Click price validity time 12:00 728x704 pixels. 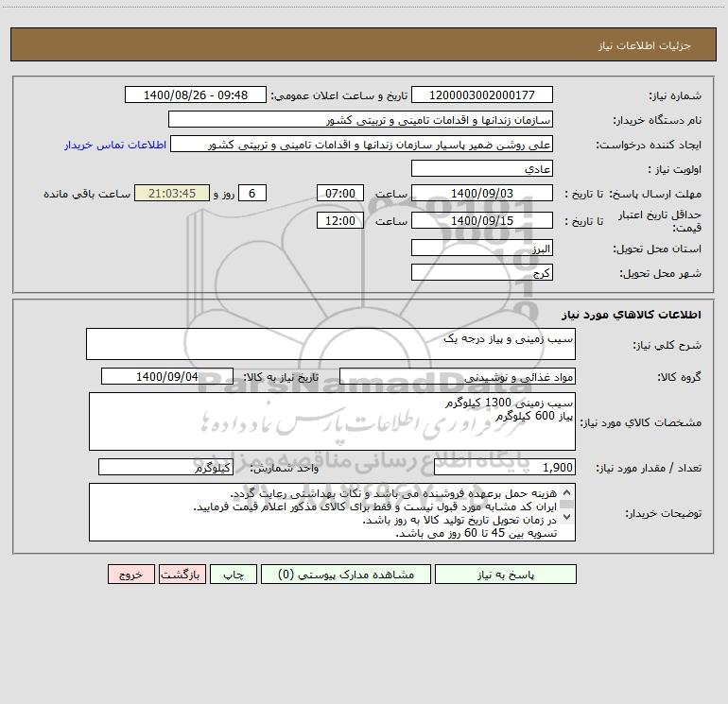click(339, 220)
